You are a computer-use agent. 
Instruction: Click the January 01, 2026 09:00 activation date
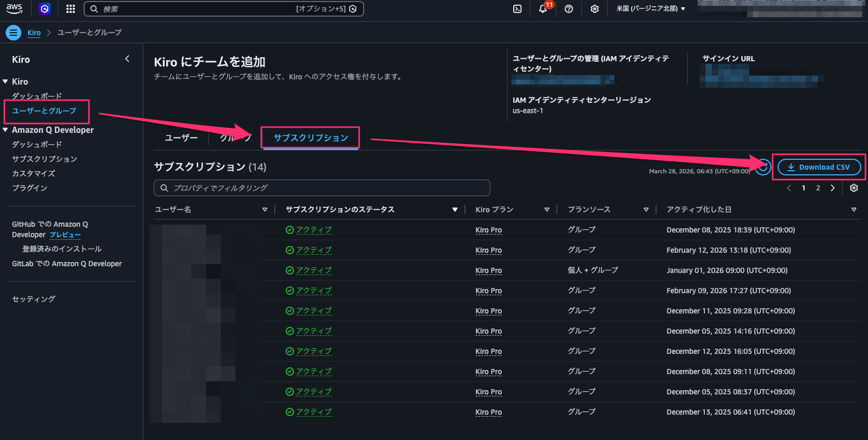click(727, 270)
